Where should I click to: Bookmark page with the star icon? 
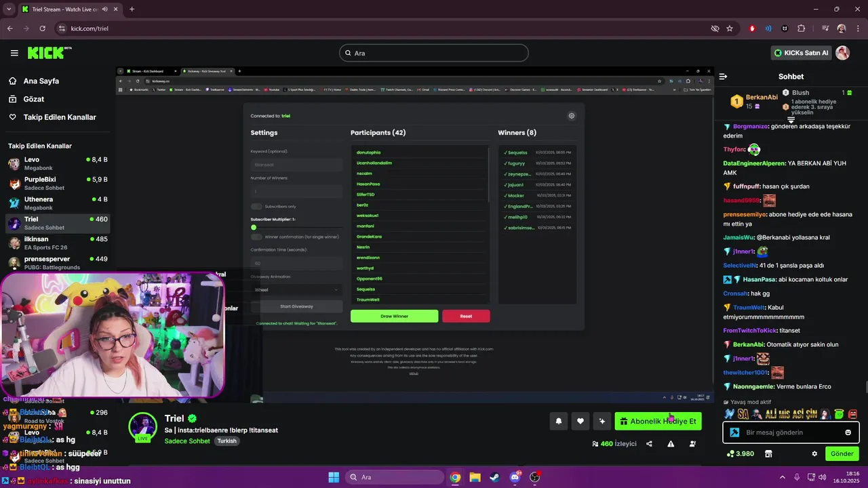(x=730, y=28)
